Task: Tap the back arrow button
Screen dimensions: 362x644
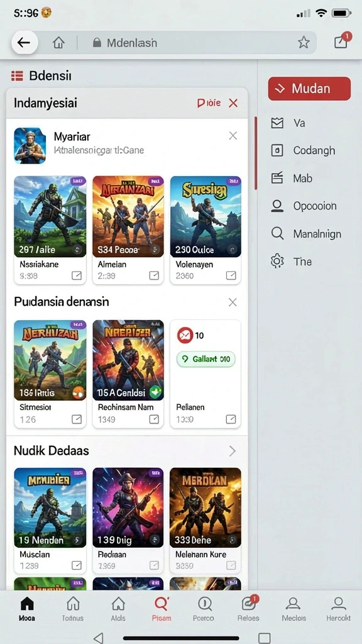Action: 25,42
